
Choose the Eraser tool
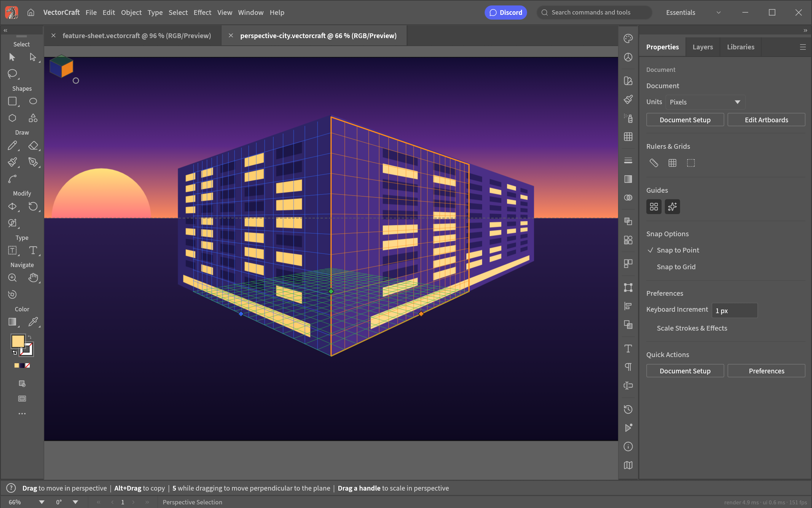click(33, 146)
